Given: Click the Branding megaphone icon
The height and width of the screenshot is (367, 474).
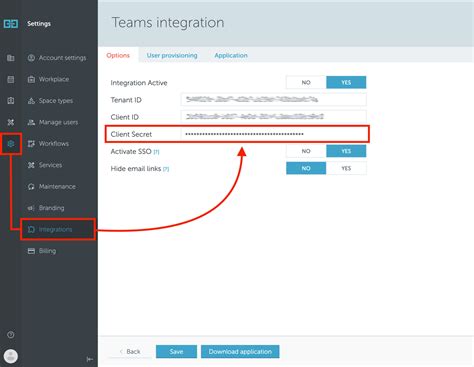Looking at the screenshot, I should coord(31,208).
